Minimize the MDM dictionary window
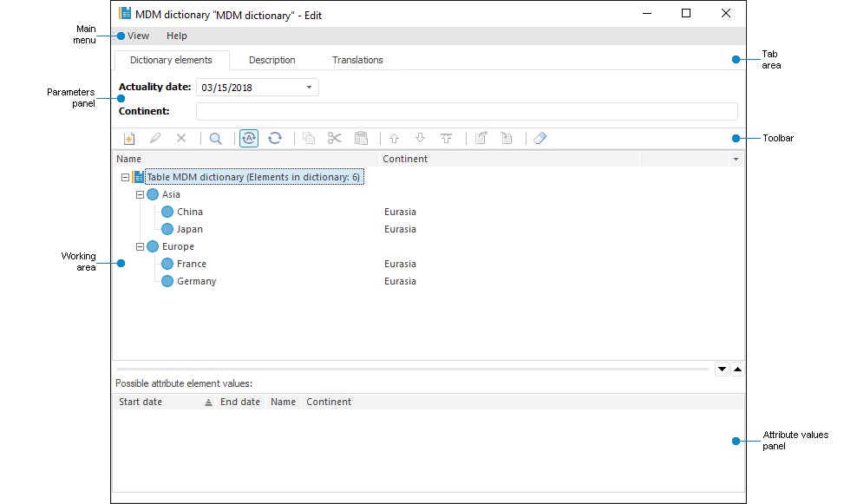 pos(647,13)
